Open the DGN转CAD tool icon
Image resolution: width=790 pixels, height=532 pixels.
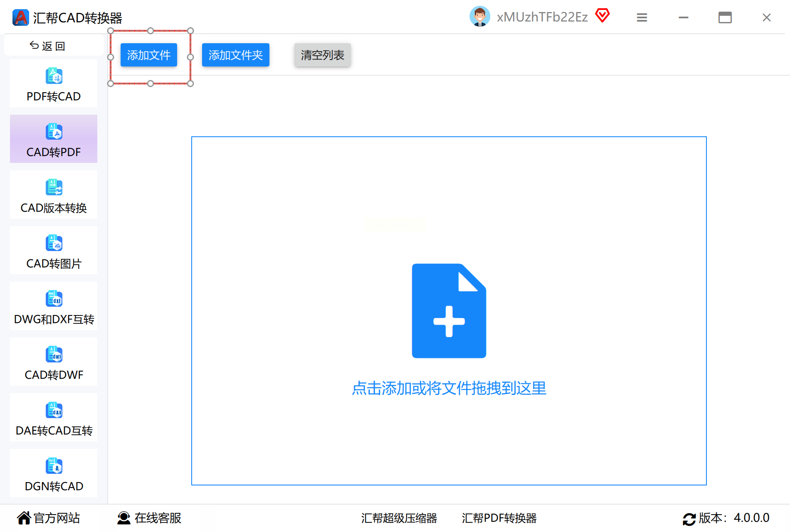click(x=54, y=466)
